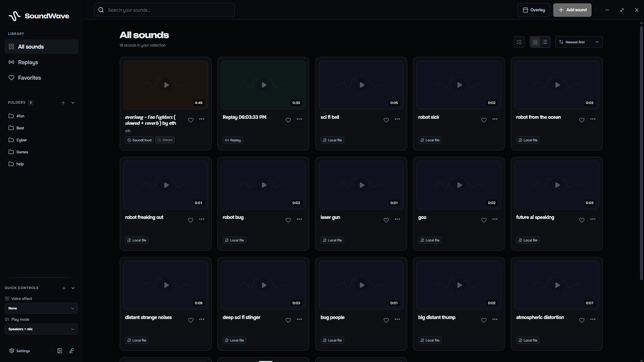The height and width of the screenshot is (362, 644).
Task: Click the SoundWave logo
Action: click(39, 16)
